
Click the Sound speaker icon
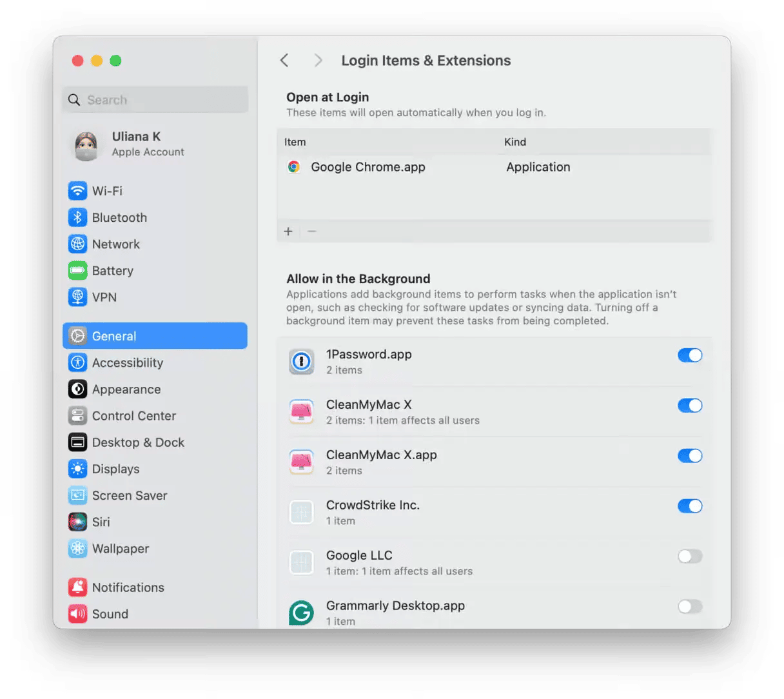[77, 614]
